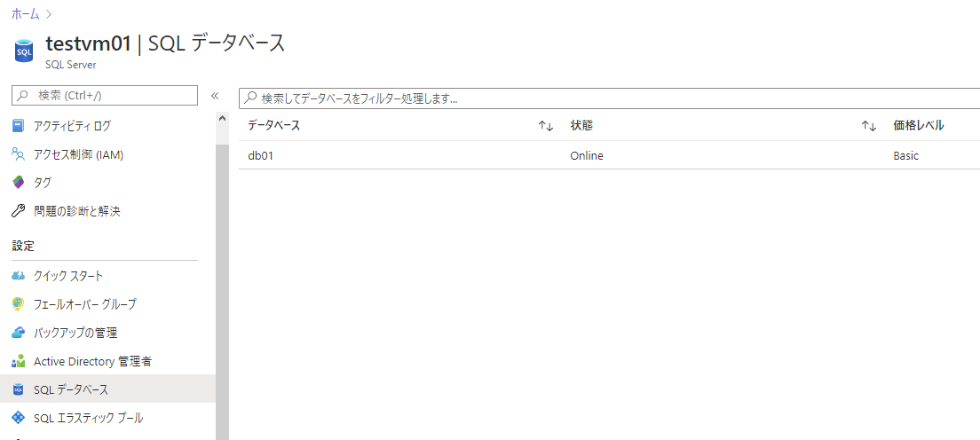Click the SQL エラスティック プール diamond icon
Screen dimensions: 980x440
pos(18,418)
